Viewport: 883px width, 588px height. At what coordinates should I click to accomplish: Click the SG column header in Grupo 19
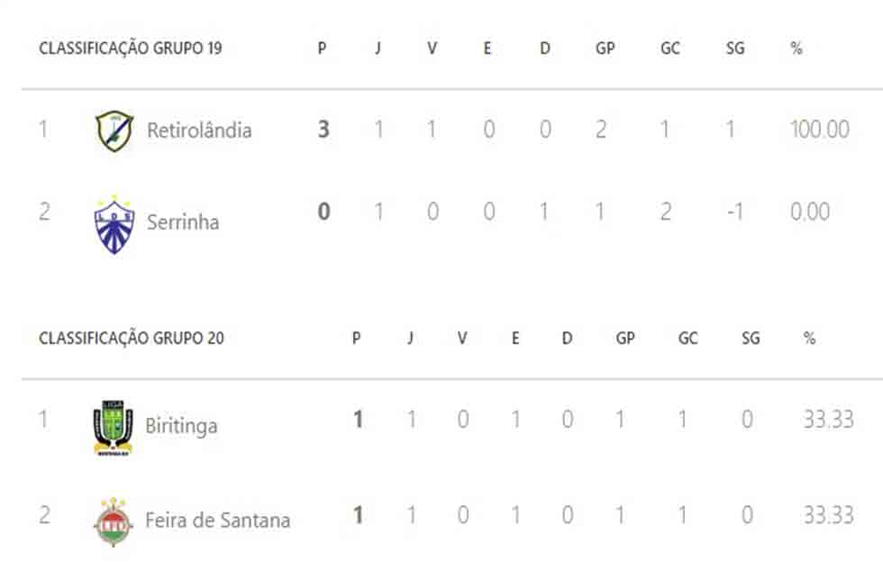tap(735, 49)
